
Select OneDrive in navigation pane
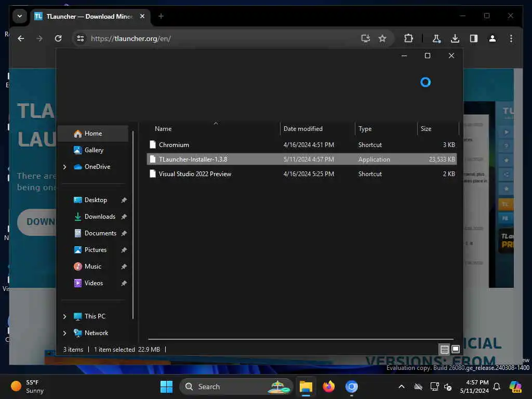coord(97,167)
